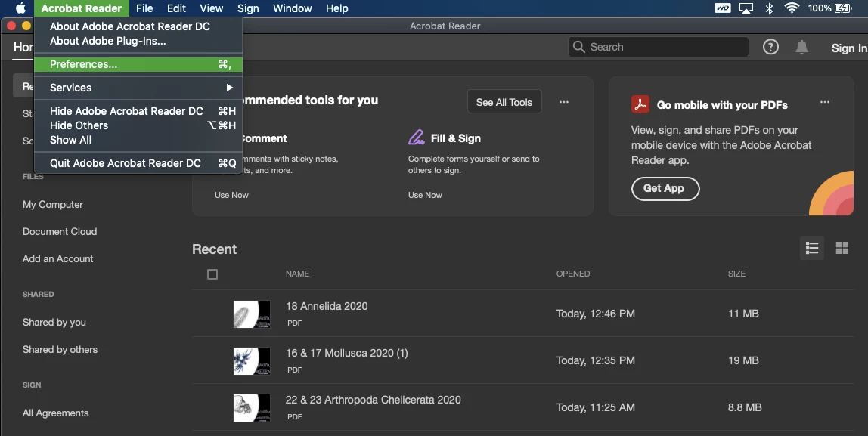
Task: Click file name 18 Annelida 2020
Action: click(327, 306)
